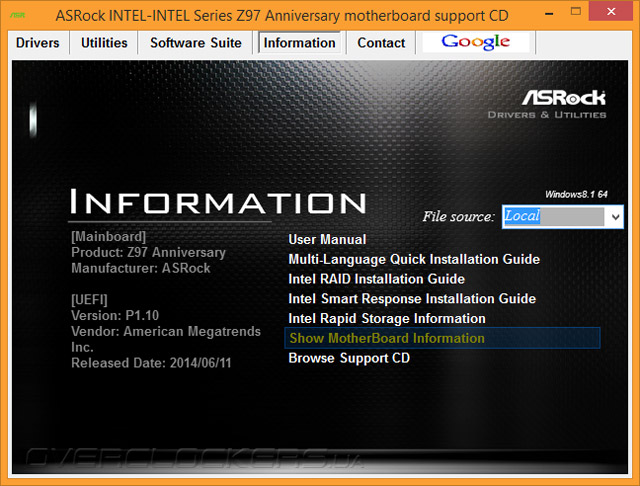Click the '[Mainboard]' heading text
This screenshot has width=640, height=486.
(x=109, y=237)
